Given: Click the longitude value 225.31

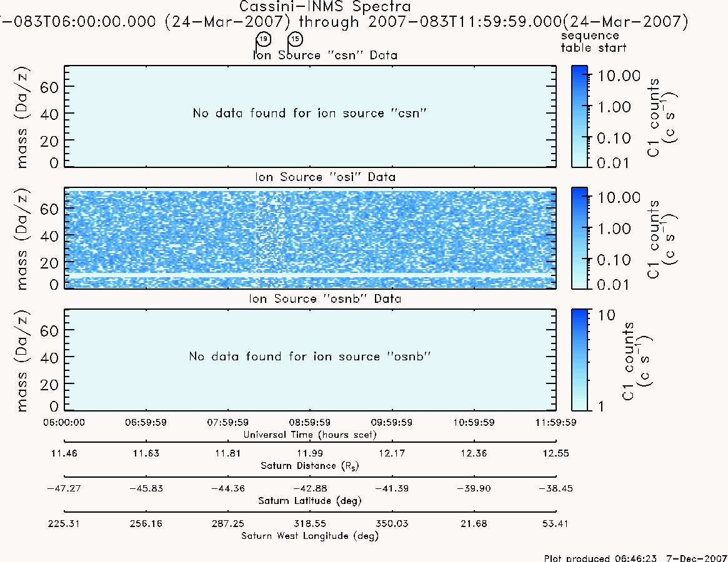Looking at the screenshot, I should 64,524.
